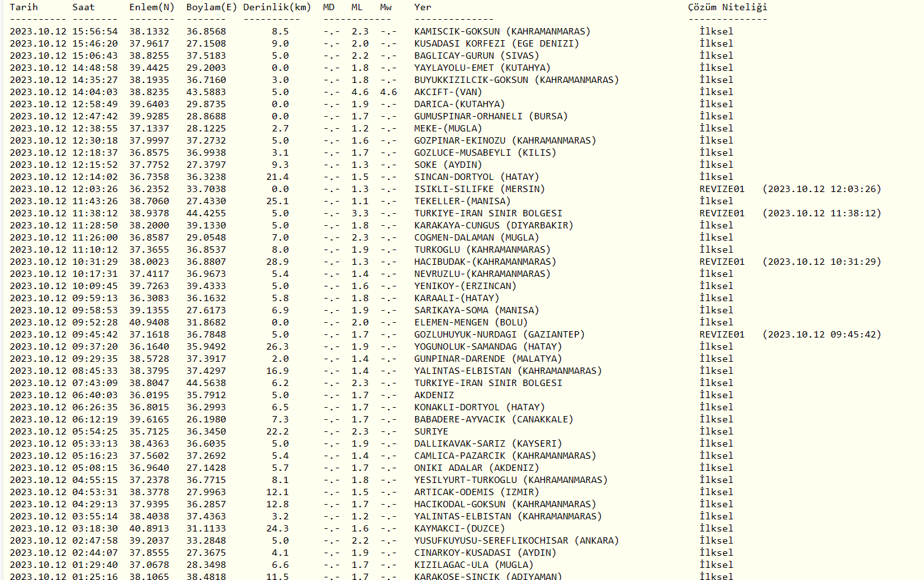Click the 'Boylam(E)' column header

coord(212,7)
